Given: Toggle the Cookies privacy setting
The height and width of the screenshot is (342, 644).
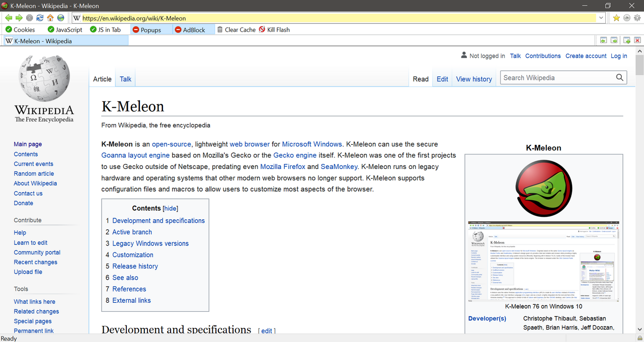Looking at the screenshot, I should click(20, 30).
